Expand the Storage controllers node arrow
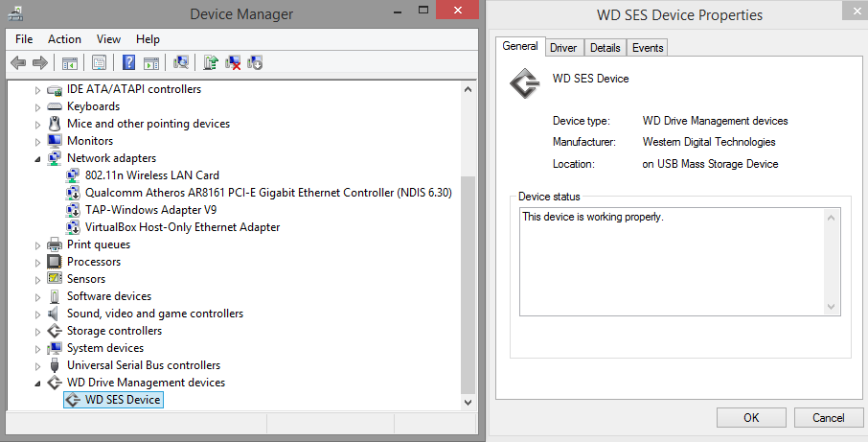This screenshot has height=442, width=868. [37, 331]
